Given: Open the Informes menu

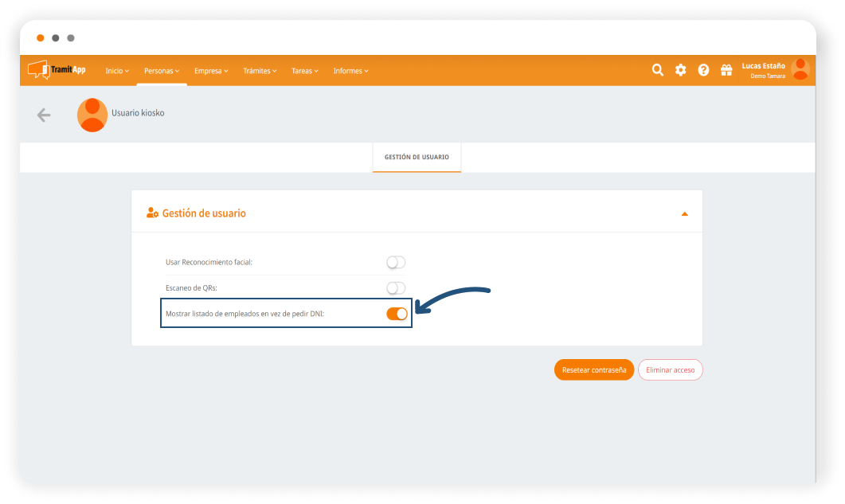Looking at the screenshot, I should pos(350,71).
